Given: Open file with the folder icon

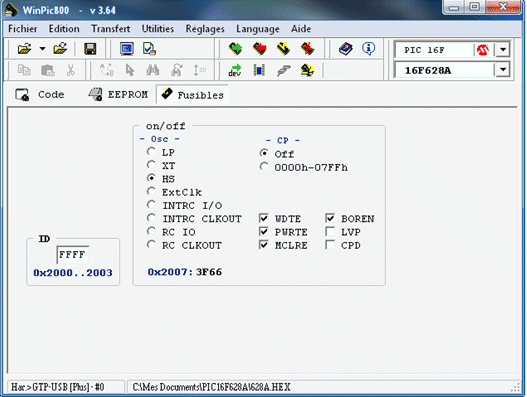Looking at the screenshot, I should coord(25,49).
